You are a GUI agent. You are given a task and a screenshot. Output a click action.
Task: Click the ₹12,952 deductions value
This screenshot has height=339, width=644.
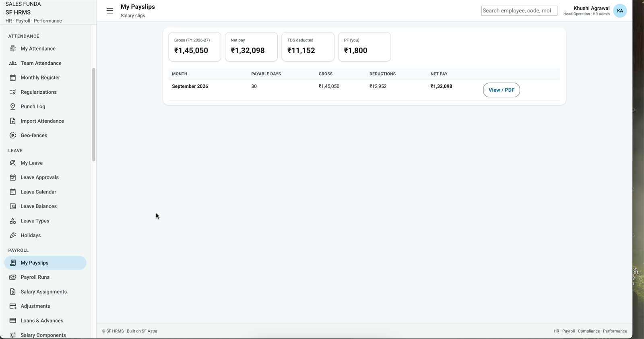pos(378,86)
